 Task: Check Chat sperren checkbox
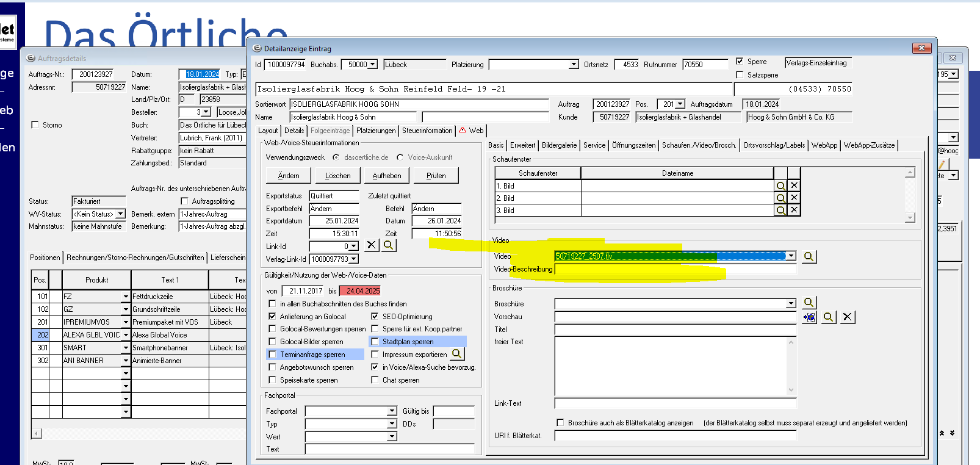[375, 380]
